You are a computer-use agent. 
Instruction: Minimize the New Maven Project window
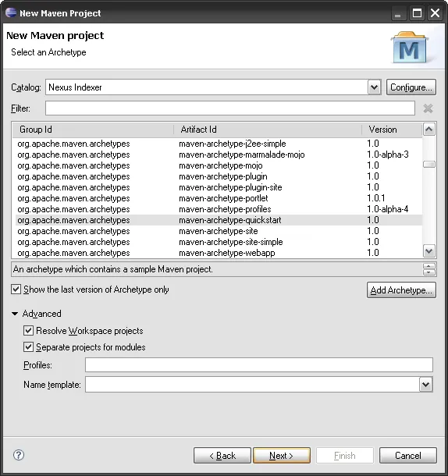pos(398,13)
